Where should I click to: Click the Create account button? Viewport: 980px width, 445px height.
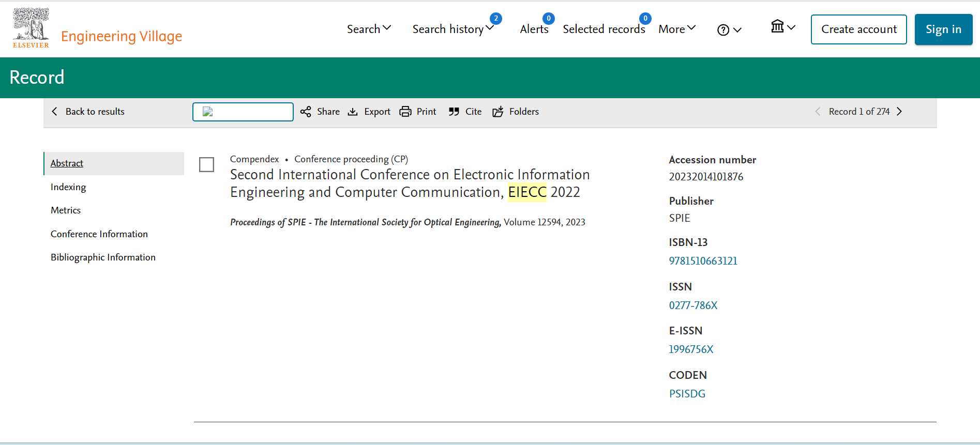pyautogui.click(x=859, y=29)
